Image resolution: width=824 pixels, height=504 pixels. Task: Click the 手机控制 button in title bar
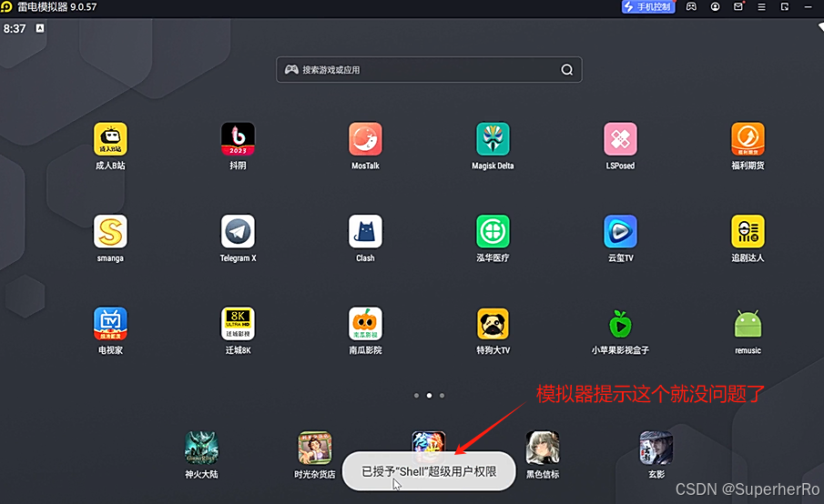[648, 7]
